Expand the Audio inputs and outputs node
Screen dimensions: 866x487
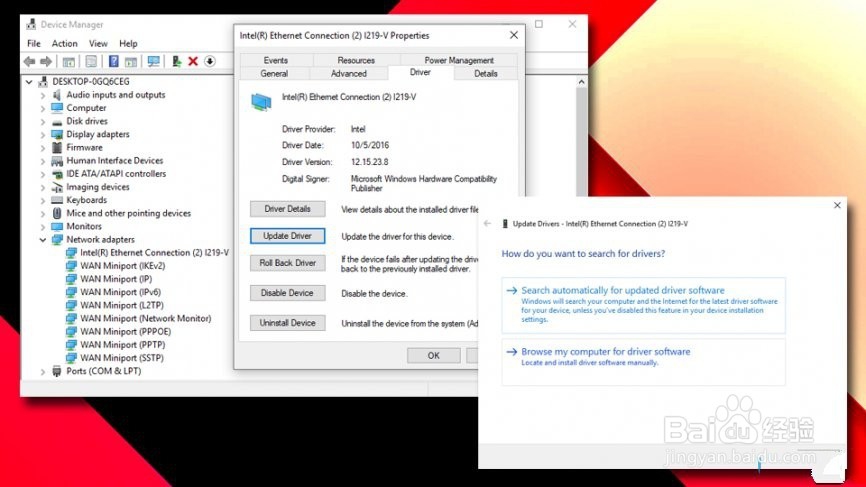tap(43, 95)
